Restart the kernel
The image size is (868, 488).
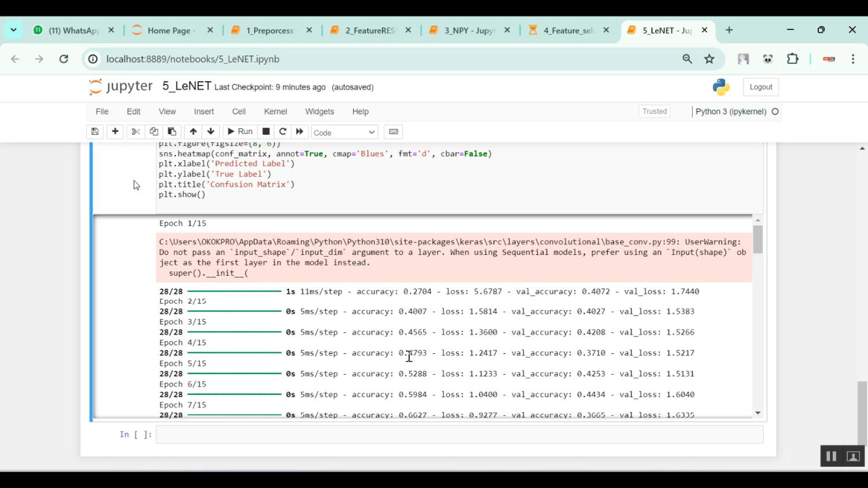282,131
